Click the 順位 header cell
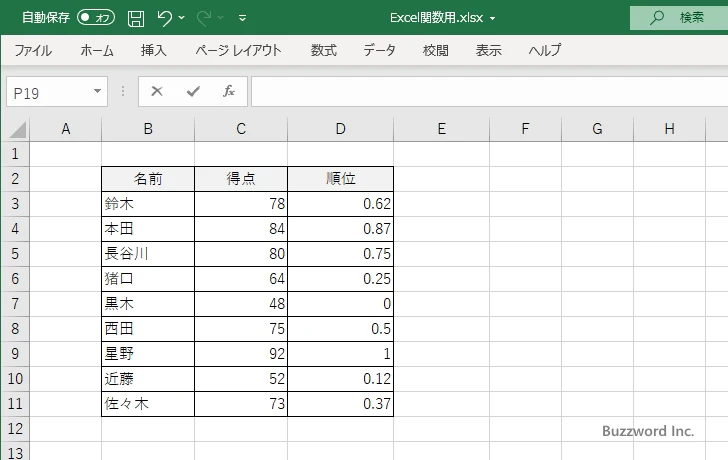This screenshot has width=728, height=460. click(340, 179)
